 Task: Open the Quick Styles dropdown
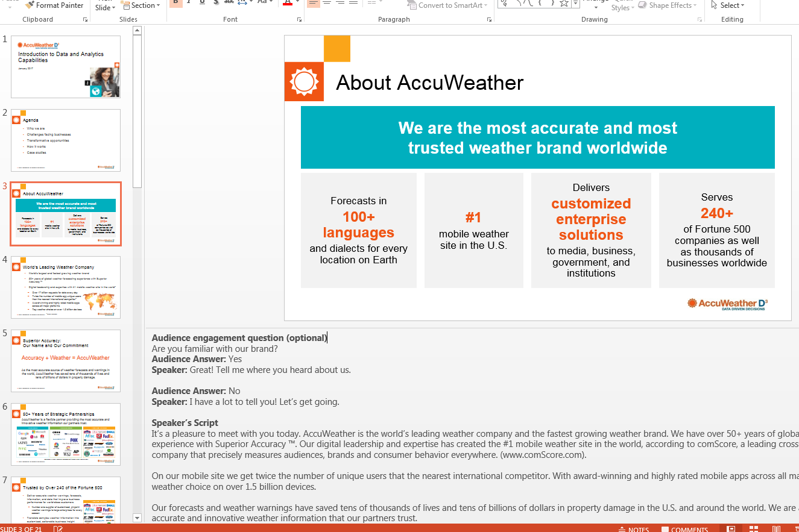click(623, 6)
